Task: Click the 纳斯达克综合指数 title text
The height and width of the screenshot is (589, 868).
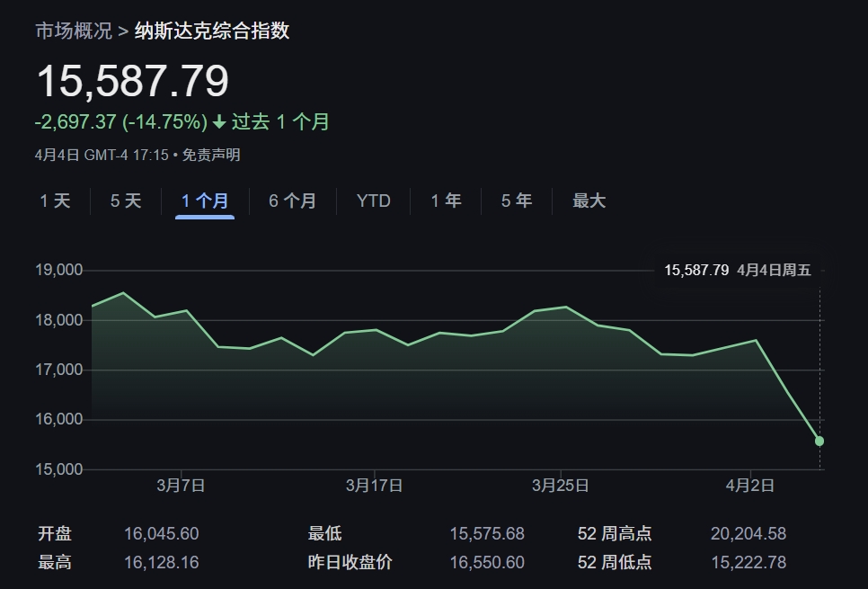Action: pyautogui.click(x=212, y=31)
